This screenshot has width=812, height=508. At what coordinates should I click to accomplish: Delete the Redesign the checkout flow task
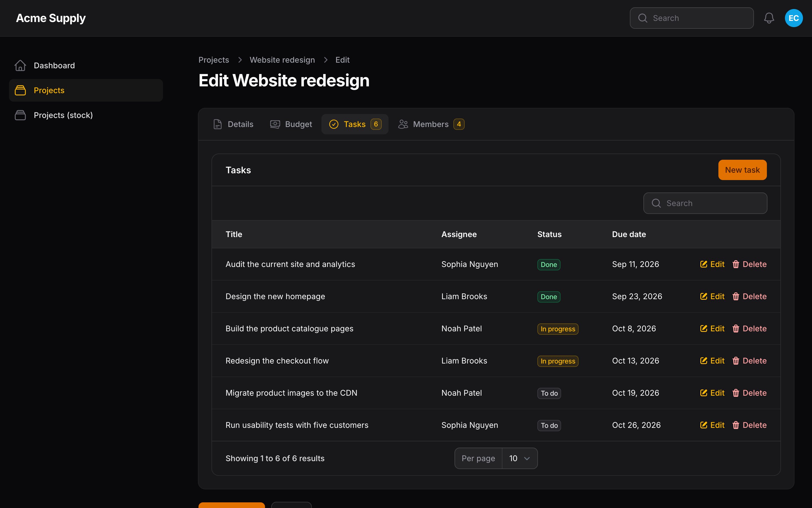(x=749, y=361)
